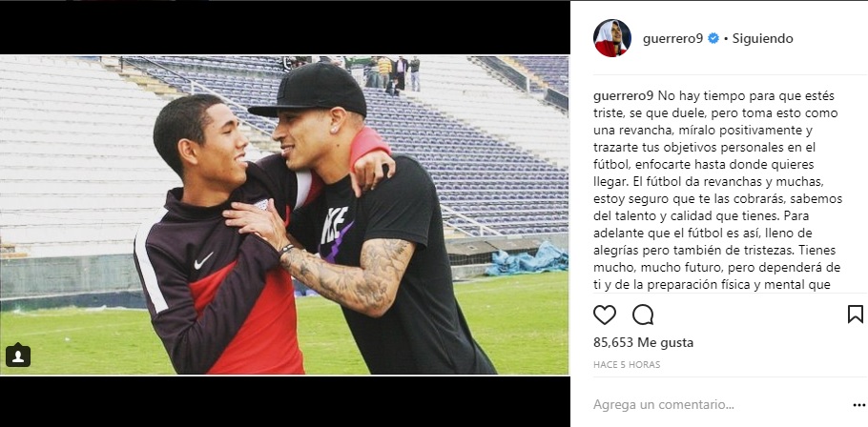Click the HACE 5 HORAS timestamp
Screen dimensions: 868x427
(x=627, y=365)
